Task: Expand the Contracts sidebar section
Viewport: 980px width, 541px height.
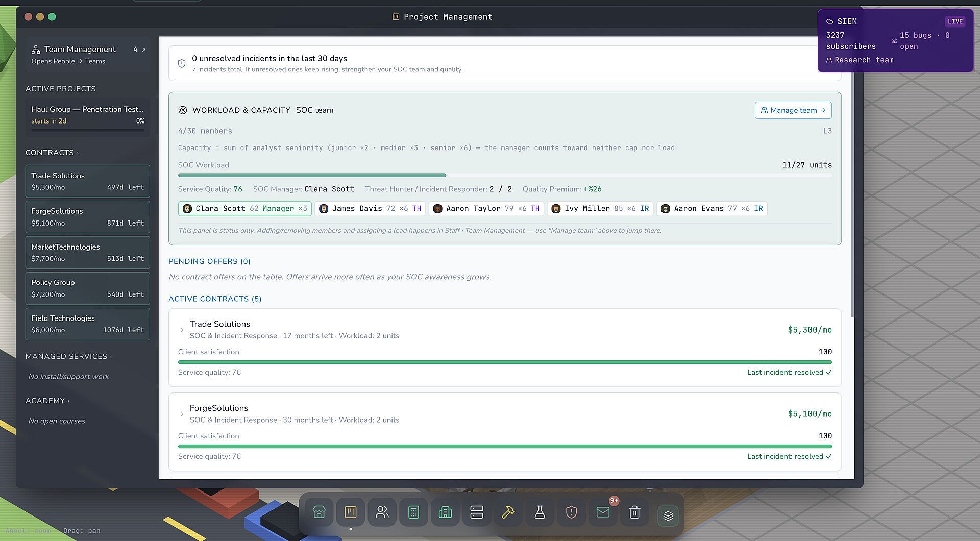Action: 52,153
